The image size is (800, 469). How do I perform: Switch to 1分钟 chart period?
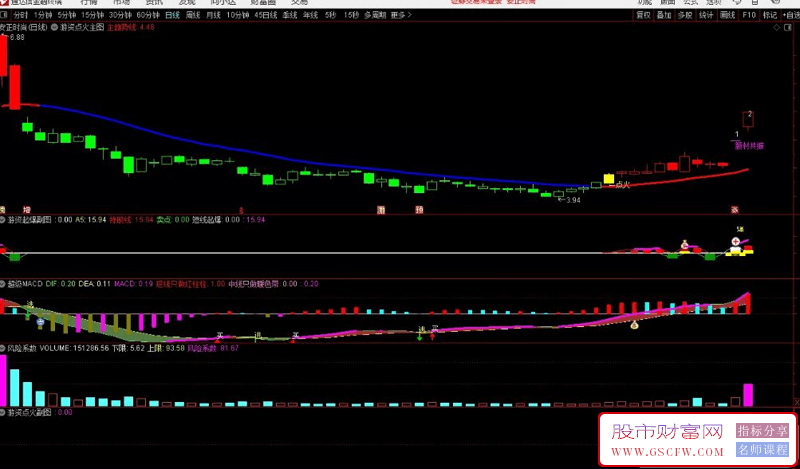coord(43,15)
